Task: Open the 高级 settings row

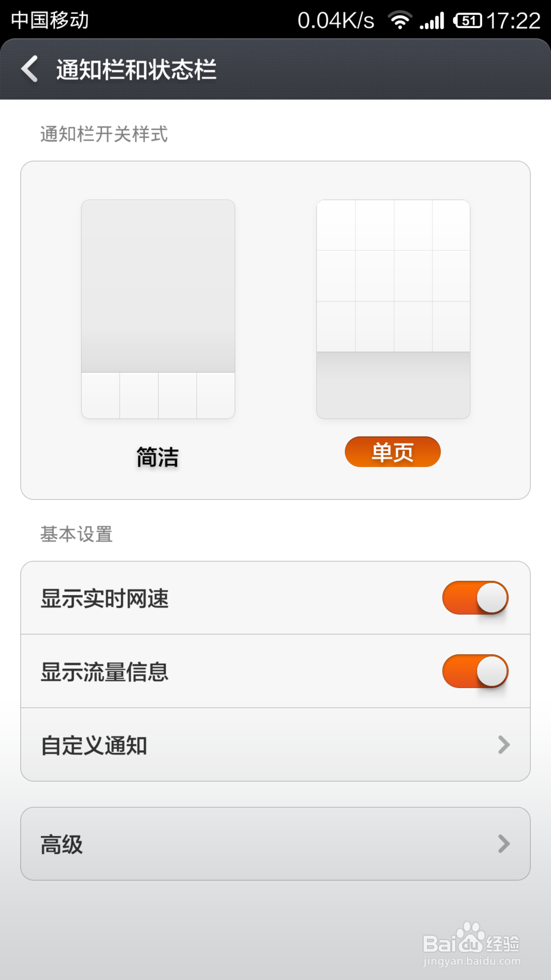Action: click(x=275, y=844)
